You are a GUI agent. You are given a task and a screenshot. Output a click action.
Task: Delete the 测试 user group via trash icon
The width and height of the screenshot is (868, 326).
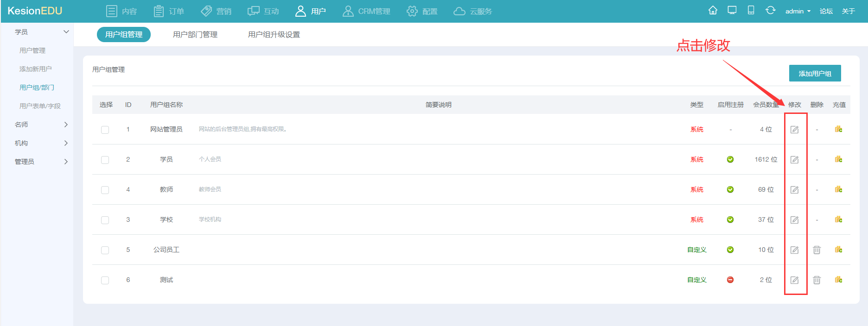pos(817,280)
